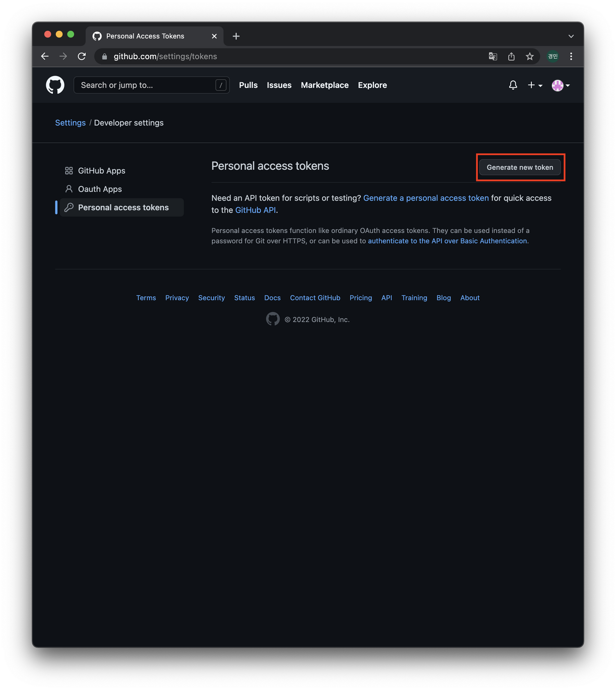The width and height of the screenshot is (616, 690).
Task: Click the Oauth Apps person icon
Action: pyautogui.click(x=69, y=189)
